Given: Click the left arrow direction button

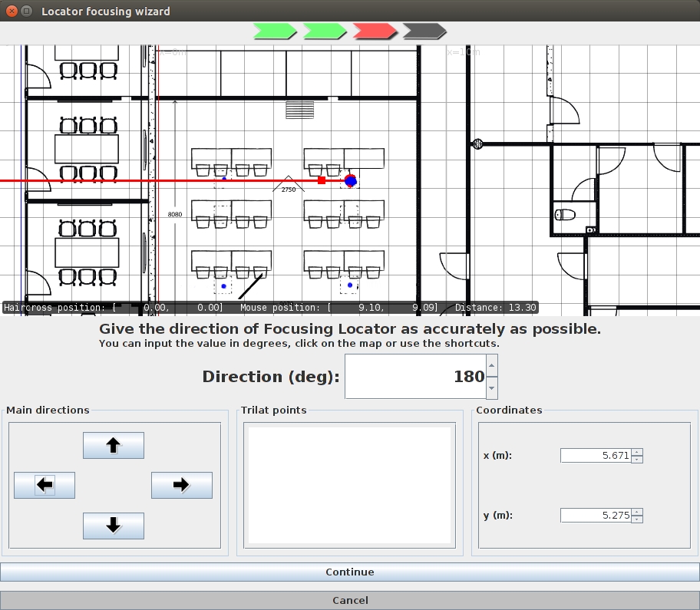Looking at the screenshot, I should [45, 485].
